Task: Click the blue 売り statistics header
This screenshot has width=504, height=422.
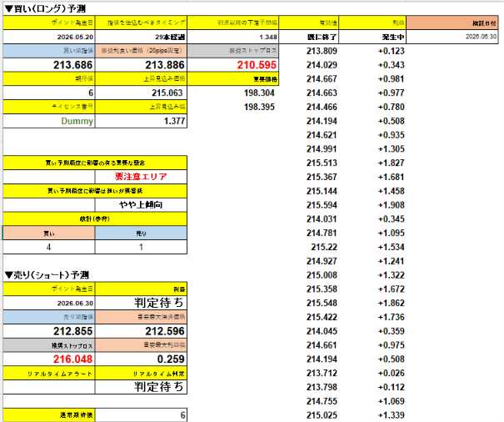Action: pos(141,233)
